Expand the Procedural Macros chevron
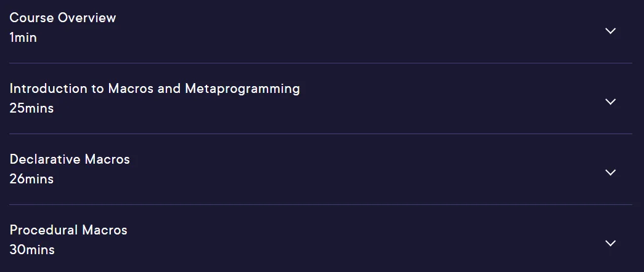 click(x=611, y=243)
